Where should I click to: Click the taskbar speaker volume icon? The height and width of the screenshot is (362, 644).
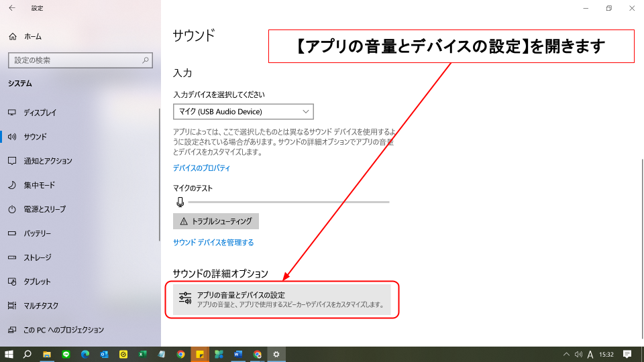pyautogui.click(x=578, y=354)
